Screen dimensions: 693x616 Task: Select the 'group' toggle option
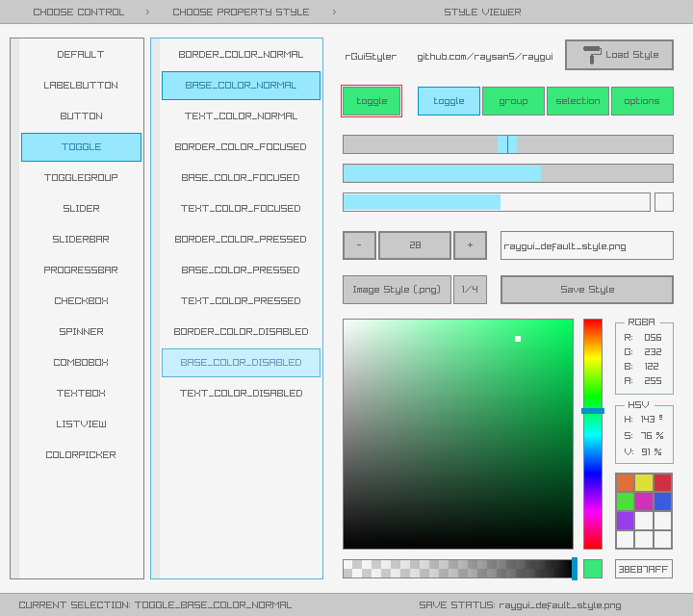point(513,101)
